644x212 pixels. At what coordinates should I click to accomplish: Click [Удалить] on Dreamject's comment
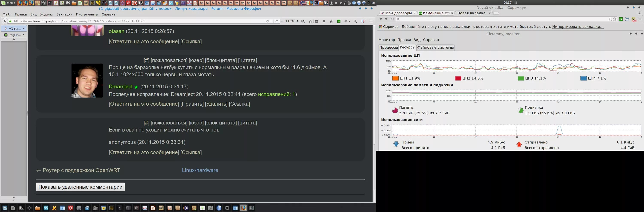[216, 104]
